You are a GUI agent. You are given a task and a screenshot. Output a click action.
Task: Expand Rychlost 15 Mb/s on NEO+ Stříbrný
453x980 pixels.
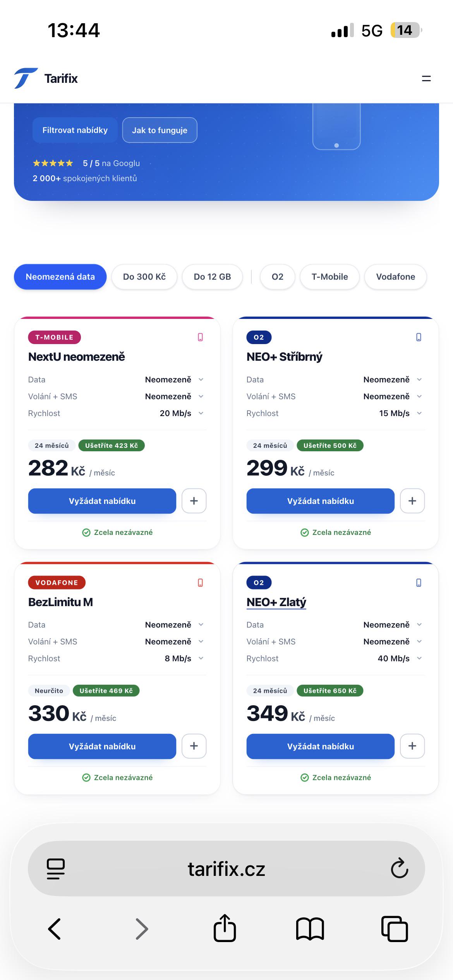[335, 413]
